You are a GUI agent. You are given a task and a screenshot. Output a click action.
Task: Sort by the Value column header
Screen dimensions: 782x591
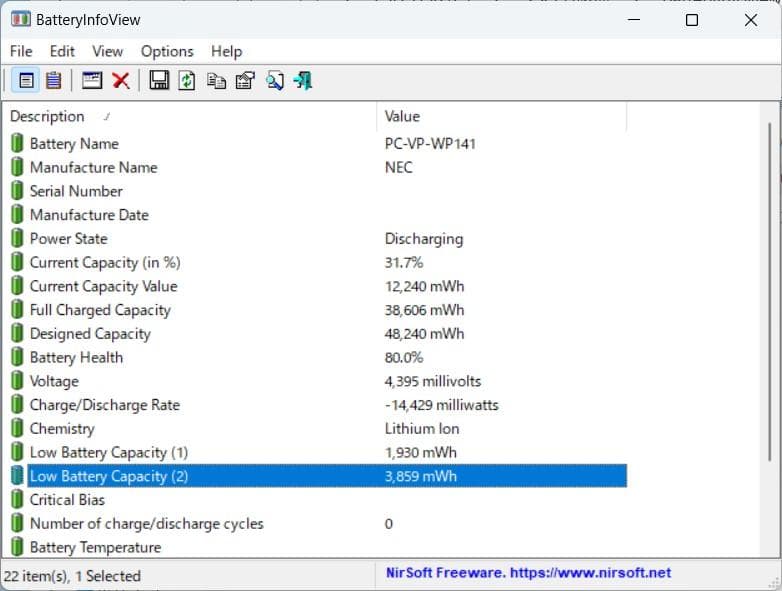(502, 117)
